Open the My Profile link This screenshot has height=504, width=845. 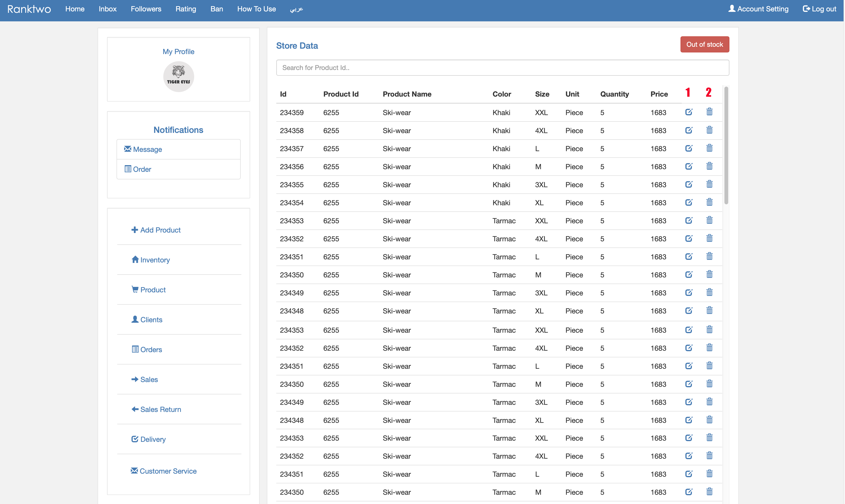178,52
